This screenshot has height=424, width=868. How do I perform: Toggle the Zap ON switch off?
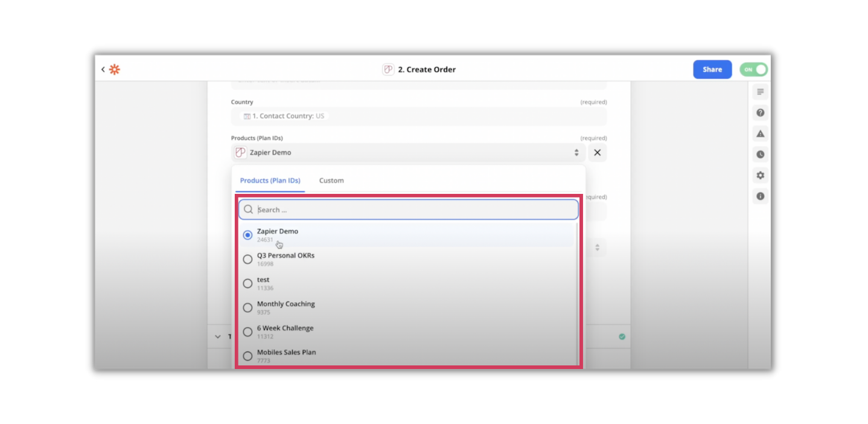(753, 69)
